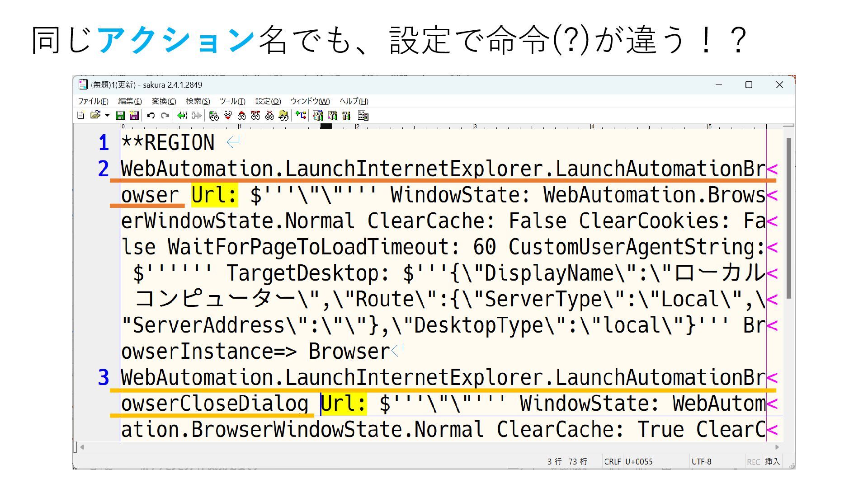868x488 pixels.
Task: Click the Find Next red-arrow icon
Action: tap(228, 115)
